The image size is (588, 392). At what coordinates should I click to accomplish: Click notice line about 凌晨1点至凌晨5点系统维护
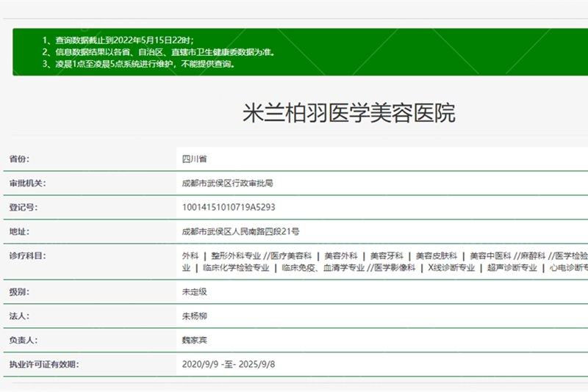tap(138, 64)
